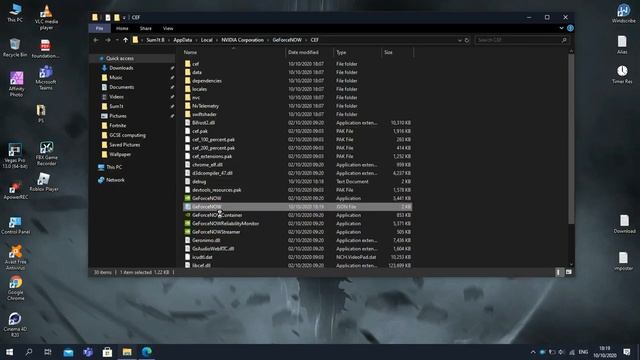The width and height of the screenshot is (640, 360).
Task: Go forward with the Forward arrow
Action: (108, 40)
